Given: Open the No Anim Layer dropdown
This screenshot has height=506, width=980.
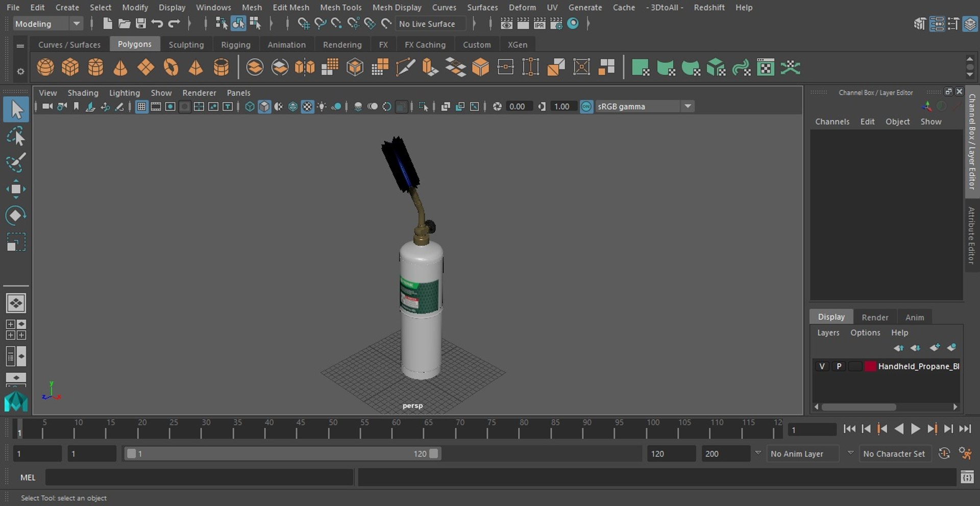Looking at the screenshot, I should [803, 453].
